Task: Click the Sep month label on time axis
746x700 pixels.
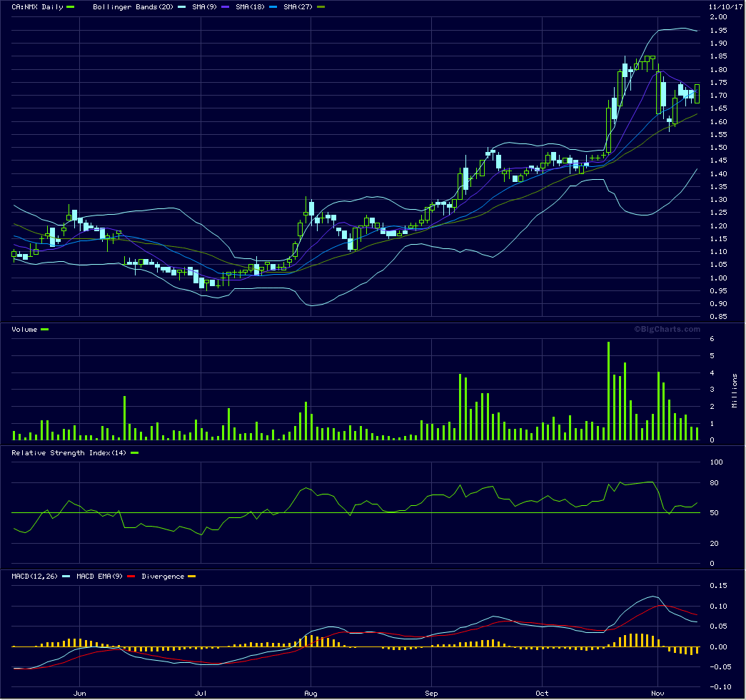Action: (x=431, y=693)
